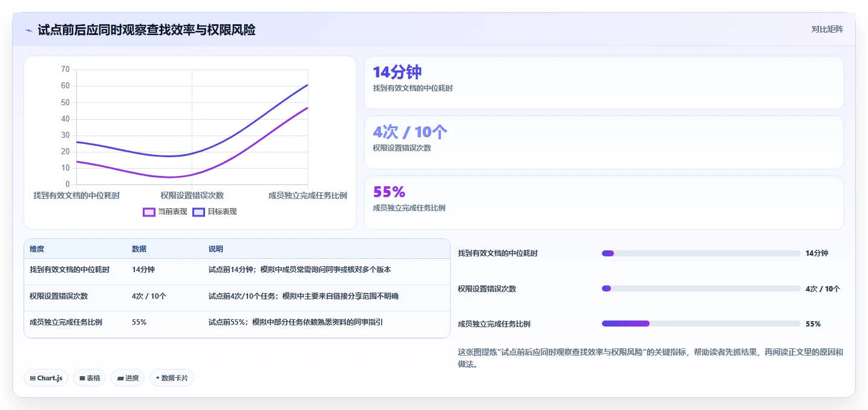Click the lightning icon beside the title
The width and height of the screenshot is (868, 410).
[x=29, y=30]
